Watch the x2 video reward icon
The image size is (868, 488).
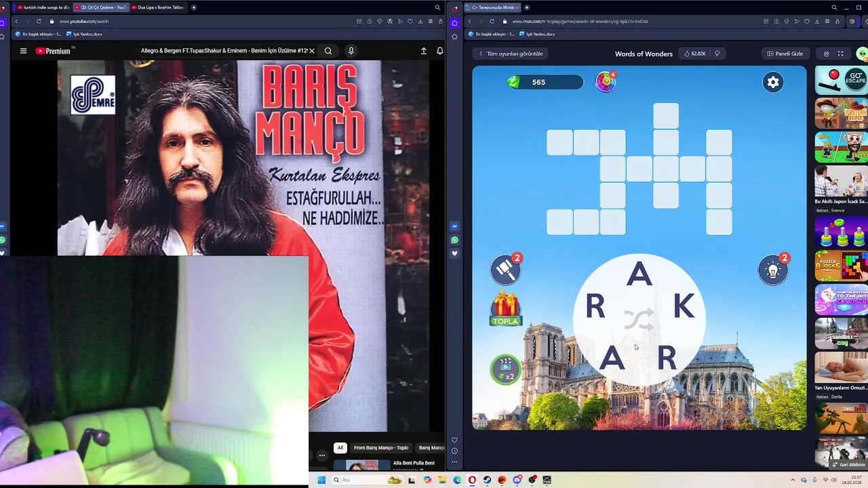(x=505, y=369)
